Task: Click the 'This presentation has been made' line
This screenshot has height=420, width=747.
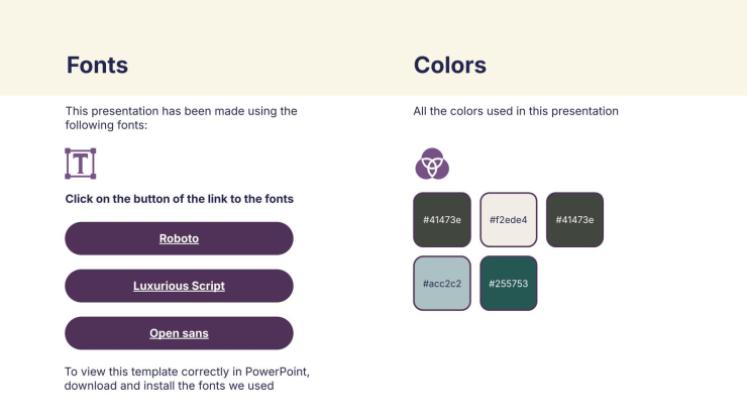Action: (181, 111)
